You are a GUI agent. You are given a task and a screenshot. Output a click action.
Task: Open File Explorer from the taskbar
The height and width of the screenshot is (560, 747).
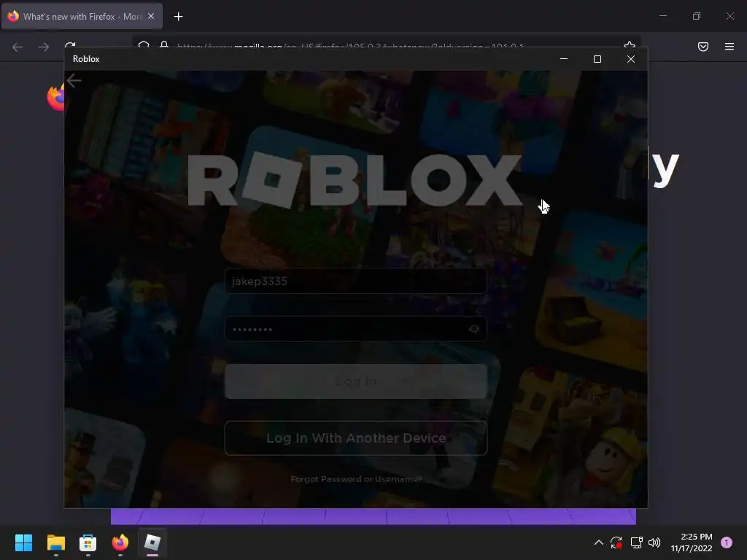[55, 542]
